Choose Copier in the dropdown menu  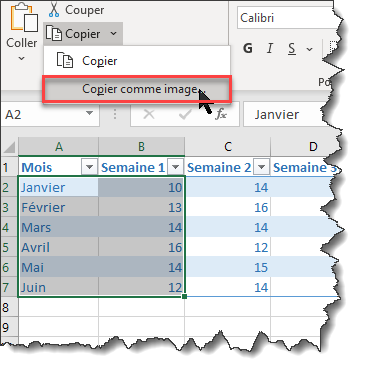[x=137, y=61]
